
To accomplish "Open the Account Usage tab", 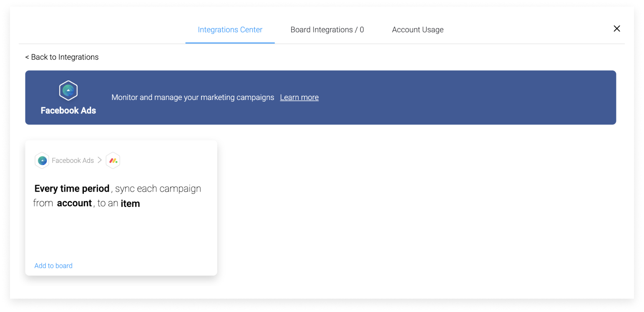I will (418, 30).
